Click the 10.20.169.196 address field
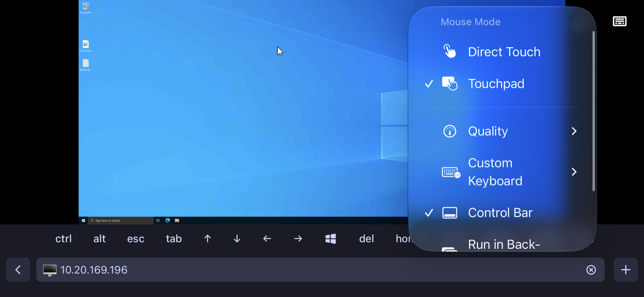 320,270
